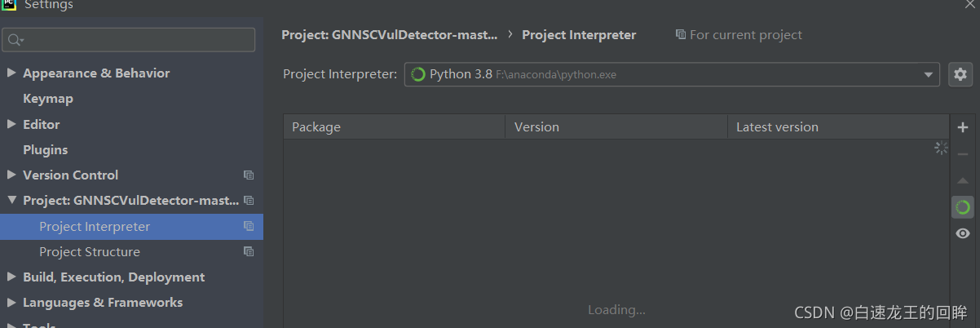Expand Build, Execution, Deployment section
Screen dimensions: 980x328
[11, 277]
